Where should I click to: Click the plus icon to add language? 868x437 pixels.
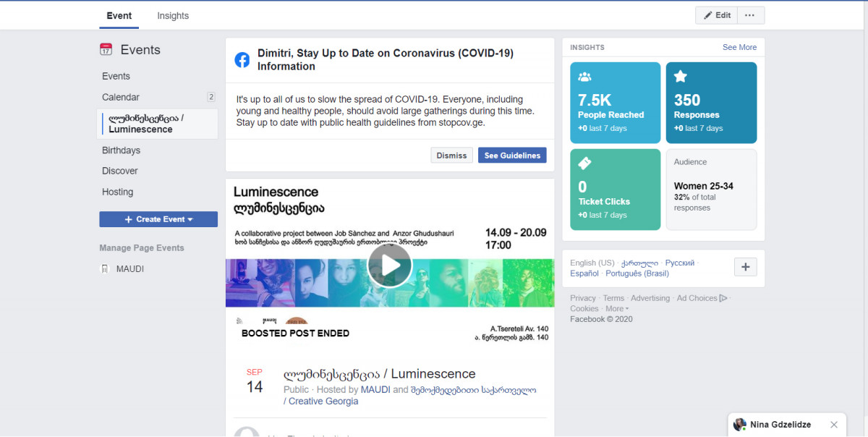click(745, 267)
